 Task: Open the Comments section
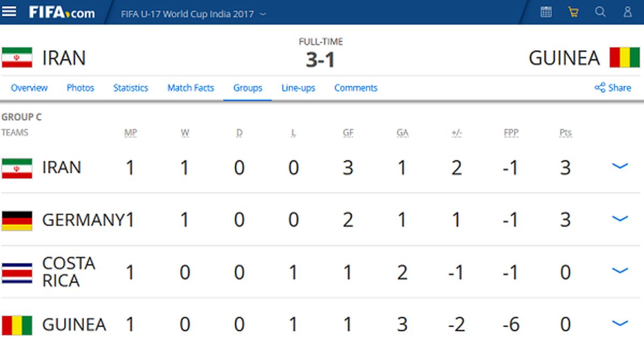356,88
